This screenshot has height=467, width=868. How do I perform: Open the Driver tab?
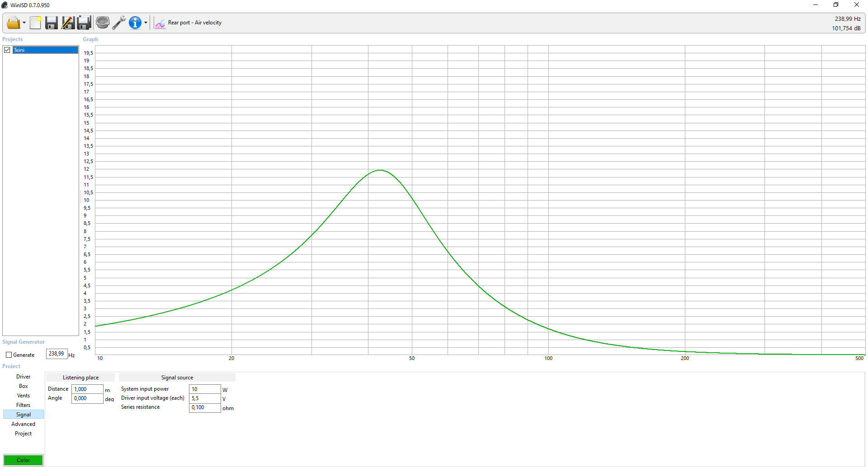coord(24,377)
